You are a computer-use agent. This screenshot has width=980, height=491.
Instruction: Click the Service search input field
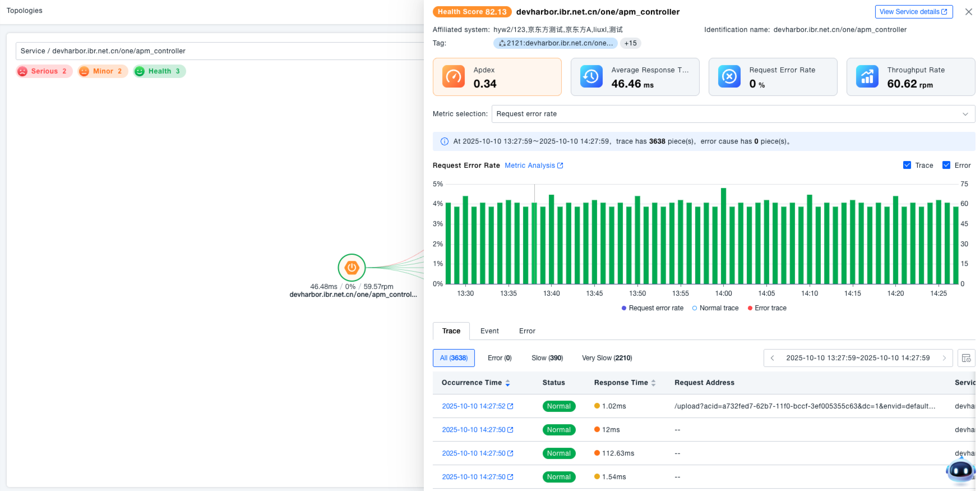[x=219, y=51]
